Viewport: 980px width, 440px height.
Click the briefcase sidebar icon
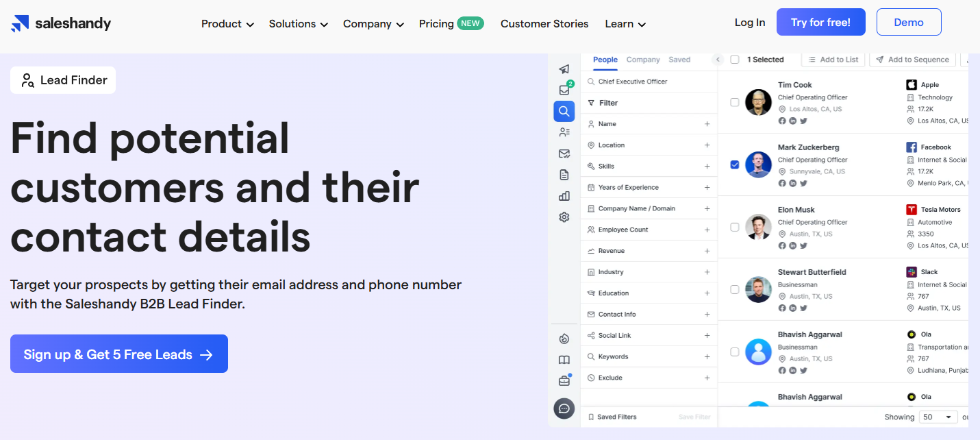(x=564, y=381)
